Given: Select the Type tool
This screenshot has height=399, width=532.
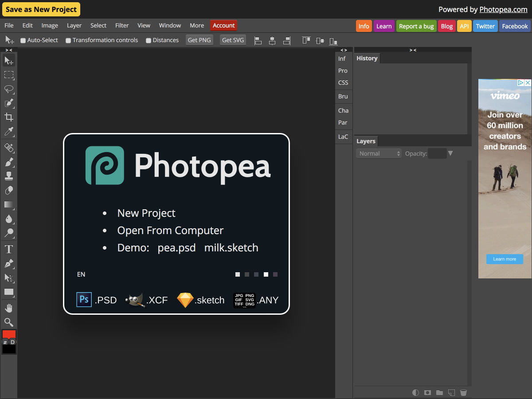Looking at the screenshot, I should 9,249.
